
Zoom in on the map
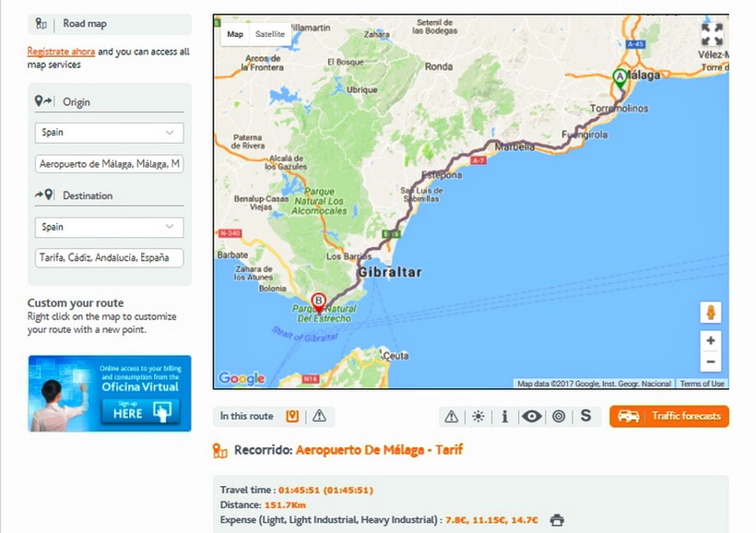711,340
